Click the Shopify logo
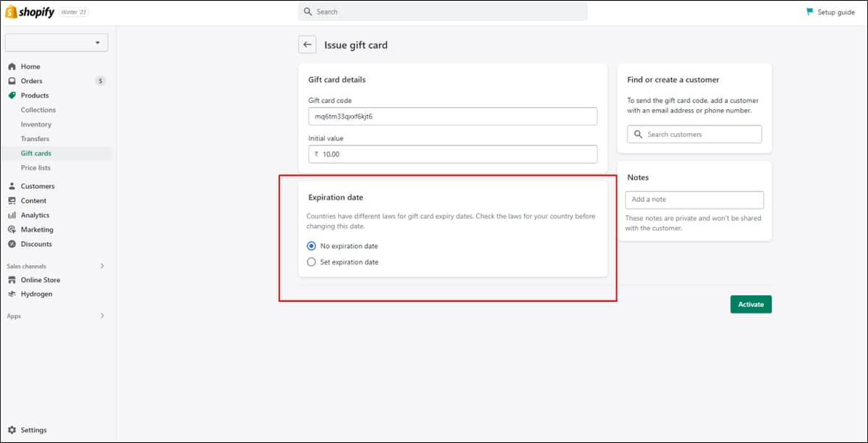 (x=30, y=12)
